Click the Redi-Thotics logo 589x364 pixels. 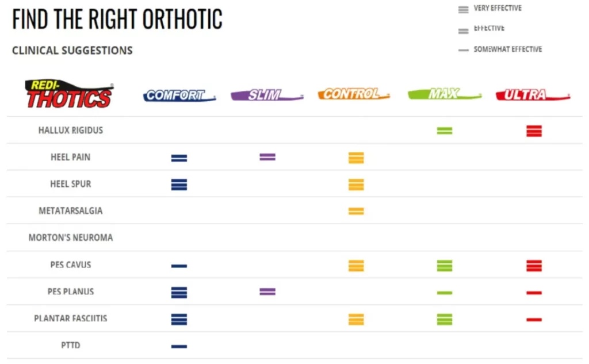tap(70, 94)
